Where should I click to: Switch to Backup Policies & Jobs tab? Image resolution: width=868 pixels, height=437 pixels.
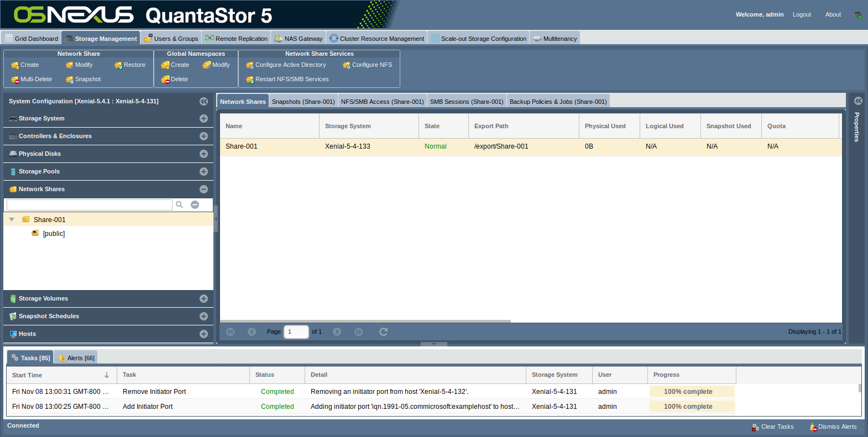(x=558, y=102)
